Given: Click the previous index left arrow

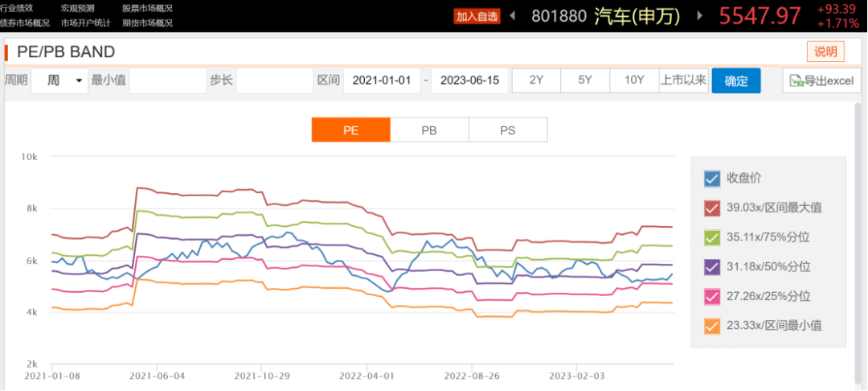Looking at the screenshot, I should 513,16.
